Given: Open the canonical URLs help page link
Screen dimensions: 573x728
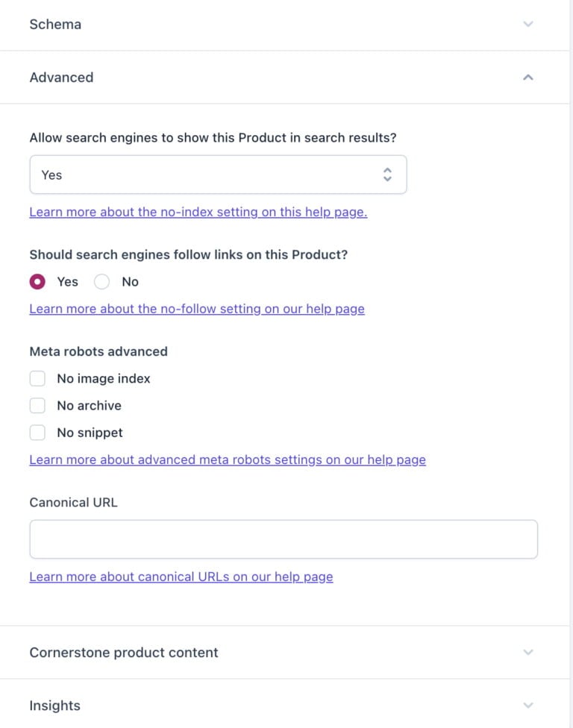Looking at the screenshot, I should click(x=181, y=576).
